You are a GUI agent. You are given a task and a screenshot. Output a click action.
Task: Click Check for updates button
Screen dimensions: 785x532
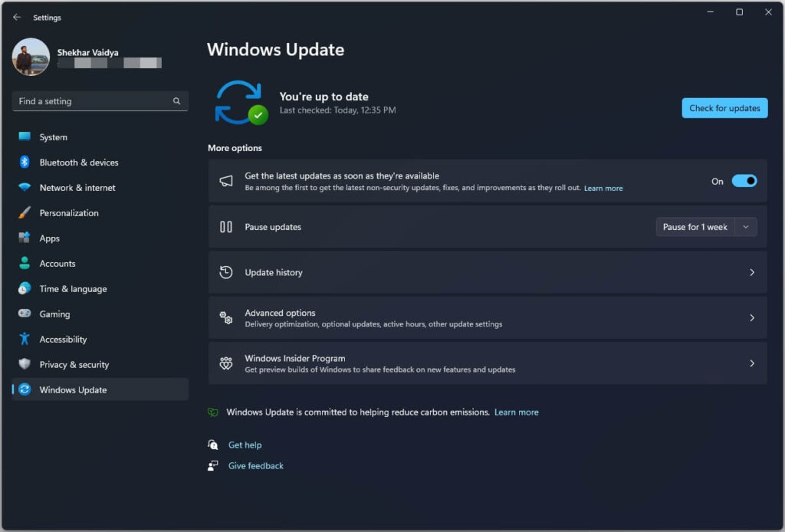[x=724, y=108]
